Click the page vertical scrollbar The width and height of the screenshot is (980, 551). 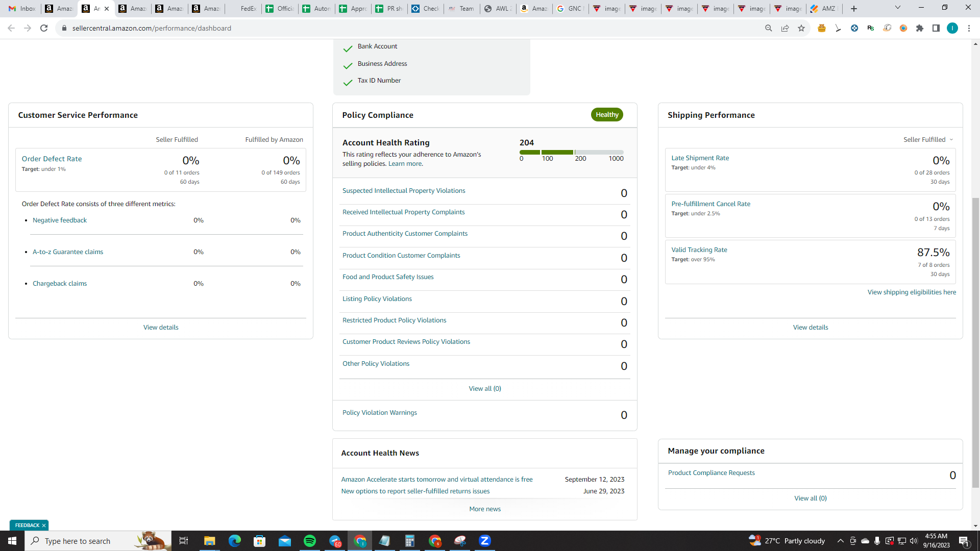(975, 342)
